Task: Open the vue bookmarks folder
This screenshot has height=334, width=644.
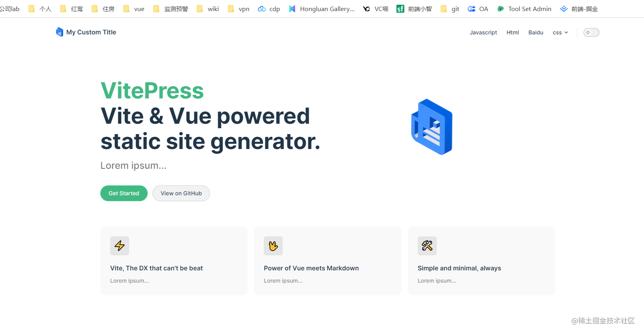Action: tap(134, 9)
